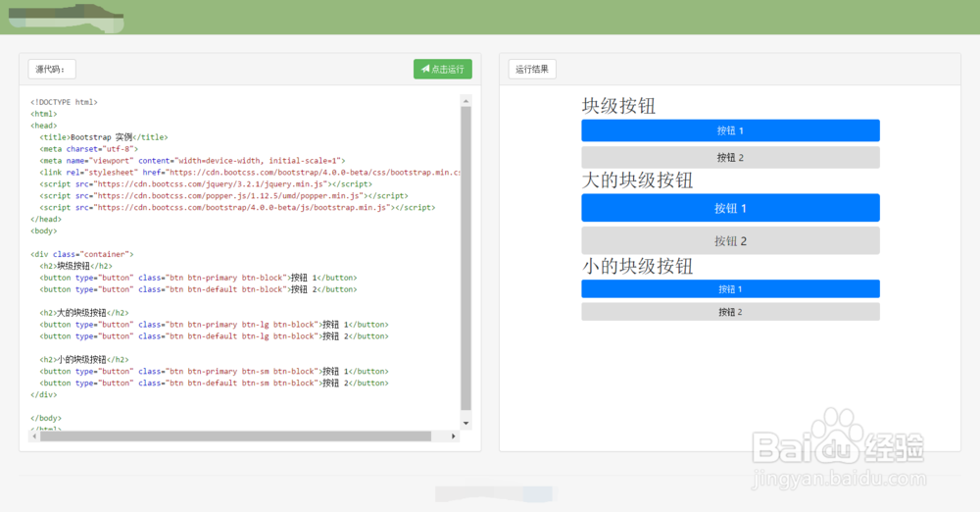Click the code editor vertical scrollbar thumb

[465, 259]
